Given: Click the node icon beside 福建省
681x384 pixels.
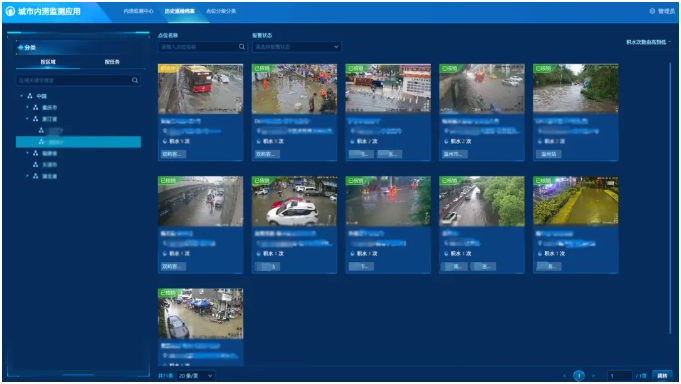Looking at the screenshot, I should pyautogui.click(x=36, y=153).
